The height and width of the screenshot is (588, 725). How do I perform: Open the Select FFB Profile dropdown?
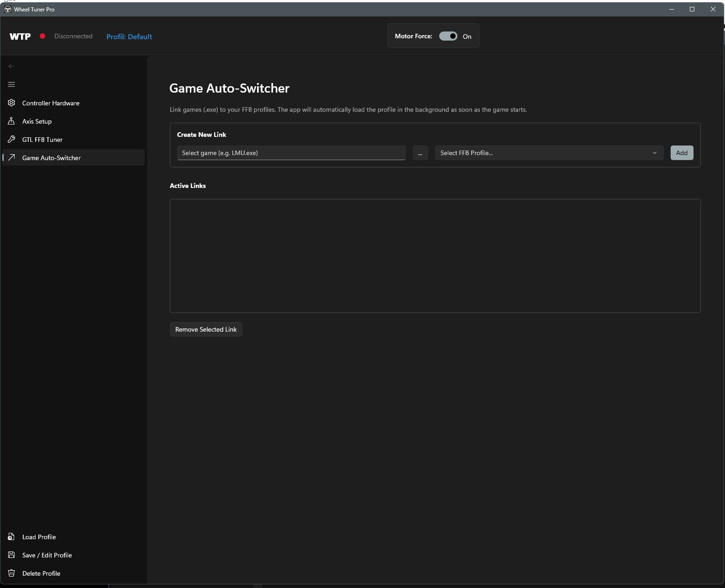click(x=549, y=153)
